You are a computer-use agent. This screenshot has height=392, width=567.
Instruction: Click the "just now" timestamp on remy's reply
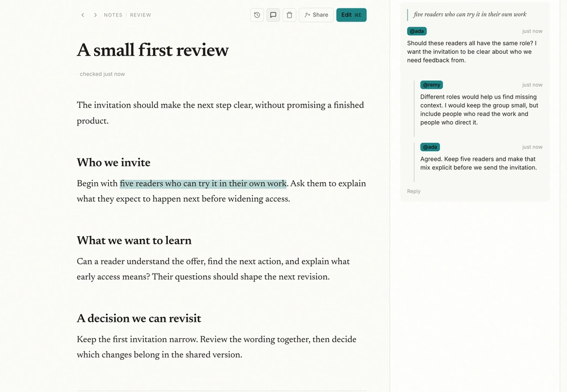(x=532, y=85)
